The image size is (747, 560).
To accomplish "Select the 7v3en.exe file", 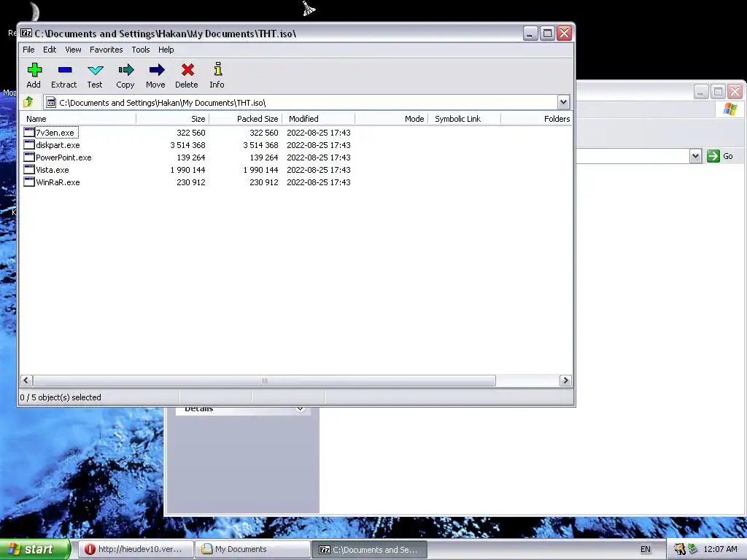I will click(x=55, y=133).
